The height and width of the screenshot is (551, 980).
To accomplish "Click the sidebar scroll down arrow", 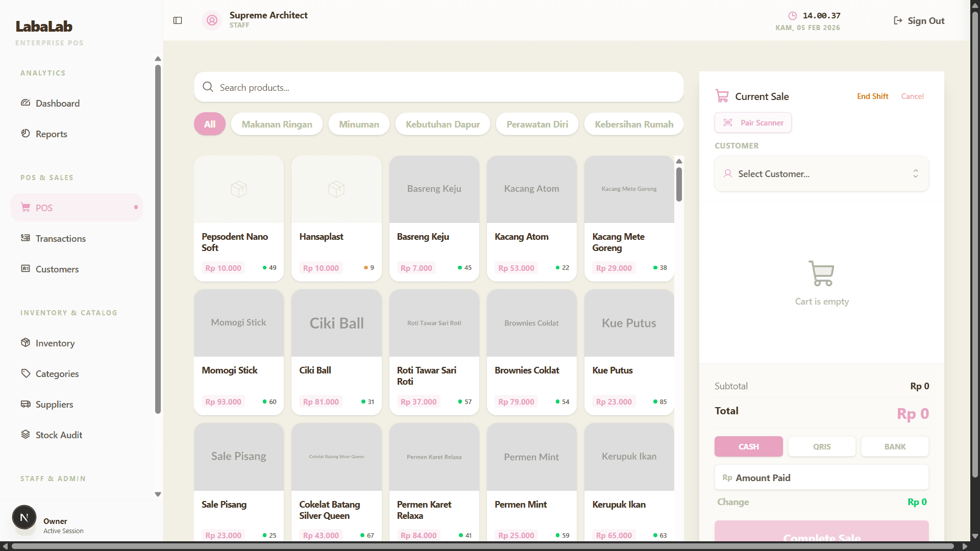I will pyautogui.click(x=158, y=494).
